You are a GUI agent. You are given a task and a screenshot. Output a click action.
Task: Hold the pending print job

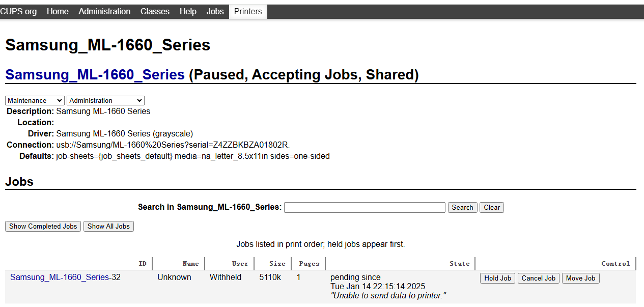(x=497, y=278)
